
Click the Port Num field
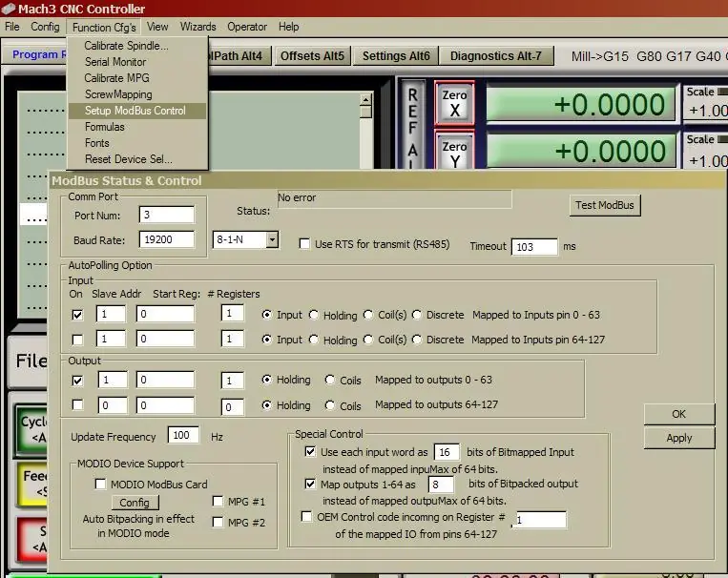167,215
